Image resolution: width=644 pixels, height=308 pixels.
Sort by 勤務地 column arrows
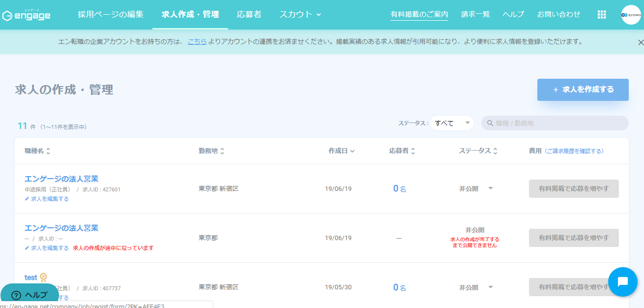(x=222, y=151)
